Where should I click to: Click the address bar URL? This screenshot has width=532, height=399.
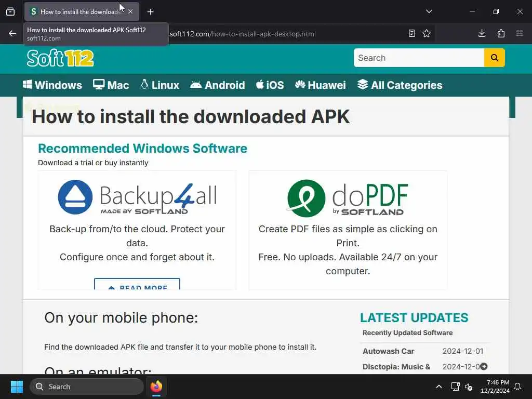click(x=243, y=34)
